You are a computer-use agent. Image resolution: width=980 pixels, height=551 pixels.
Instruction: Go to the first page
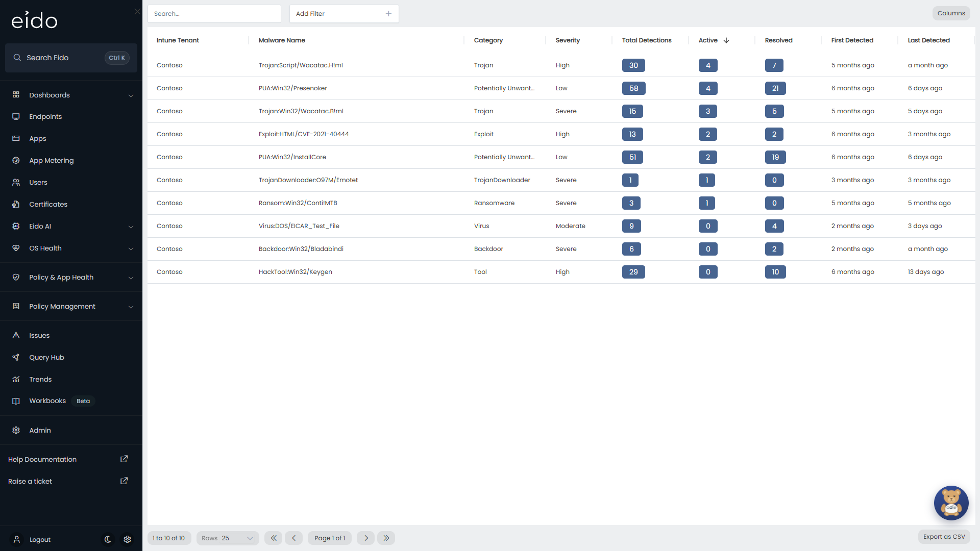coord(273,538)
